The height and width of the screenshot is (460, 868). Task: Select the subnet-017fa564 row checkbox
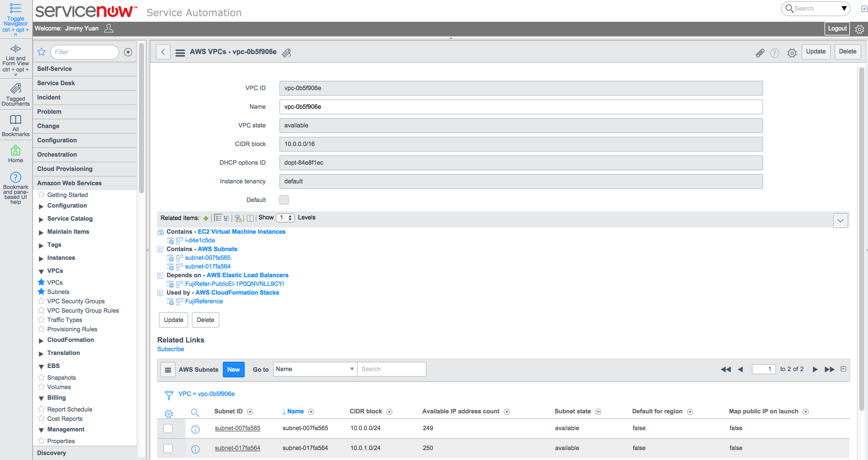[168, 448]
